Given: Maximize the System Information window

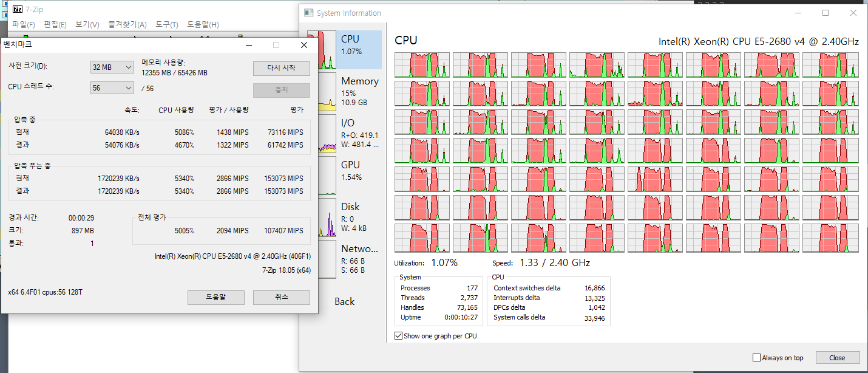Looking at the screenshot, I should pos(826,13).
